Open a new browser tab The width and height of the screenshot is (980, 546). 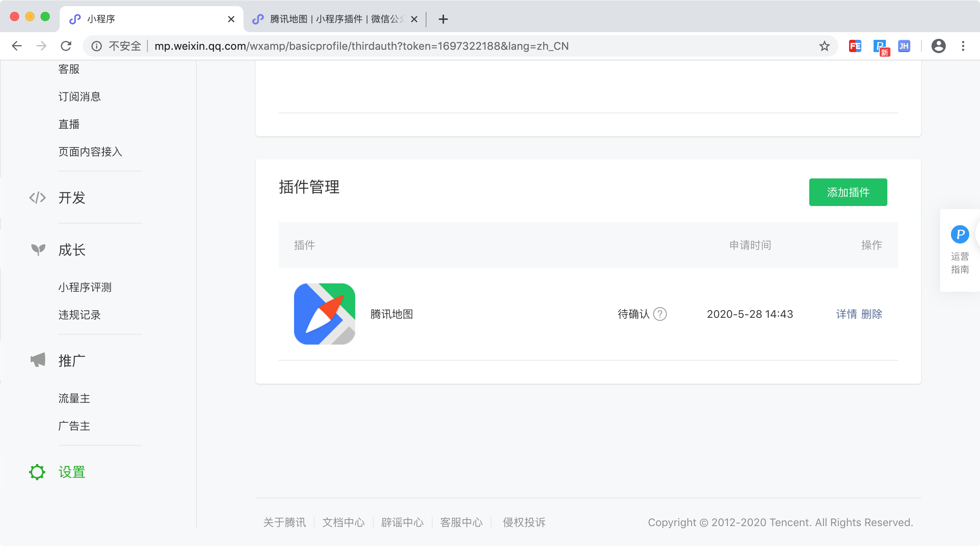[443, 19]
